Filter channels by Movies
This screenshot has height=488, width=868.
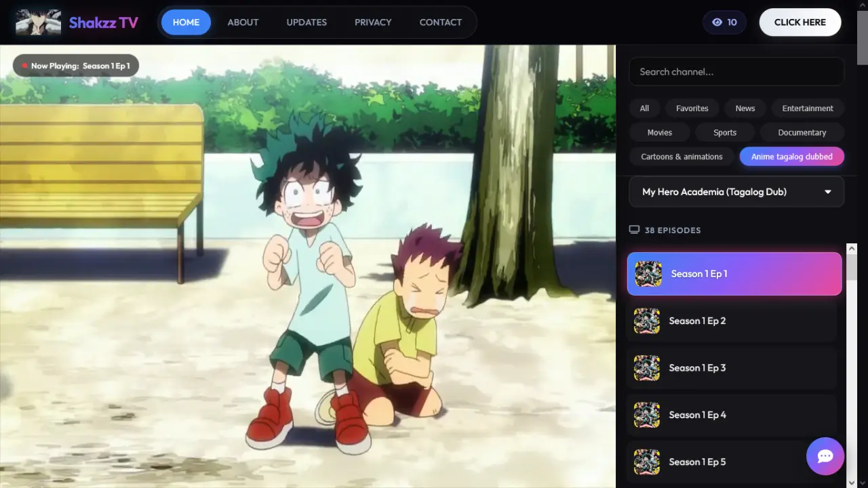(x=660, y=132)
